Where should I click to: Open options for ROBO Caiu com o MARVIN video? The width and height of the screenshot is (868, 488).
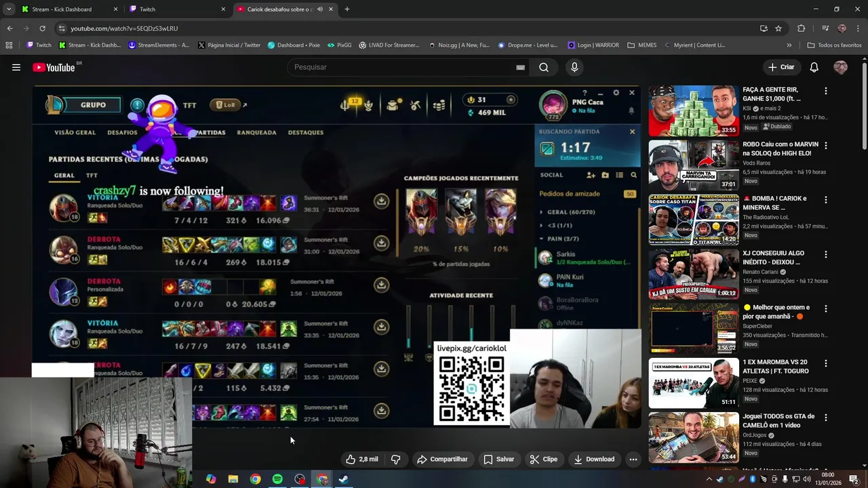[825, 146]
